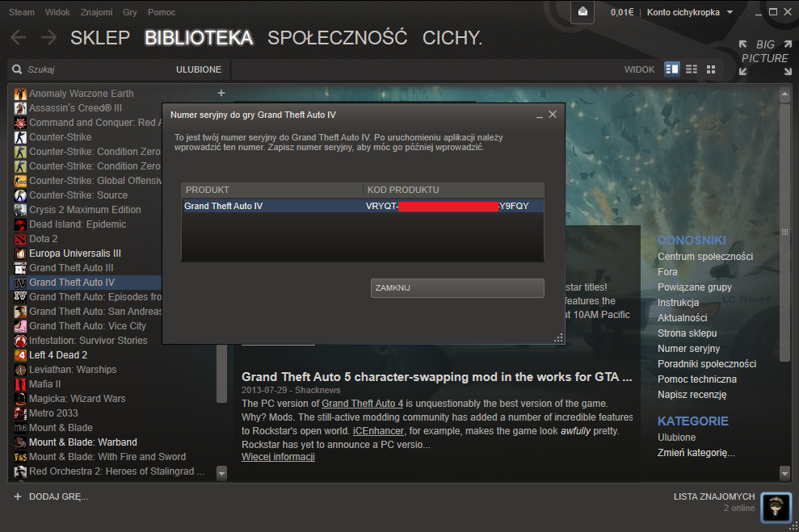799x532 pixels.
Task: Click the game list scroll down arrow
Action: click(221, 473)
